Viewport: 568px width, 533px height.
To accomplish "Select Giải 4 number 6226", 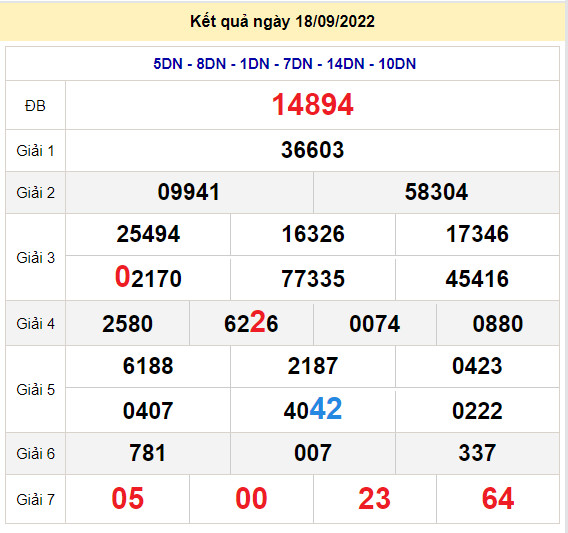I will click(x=251, y=322).
